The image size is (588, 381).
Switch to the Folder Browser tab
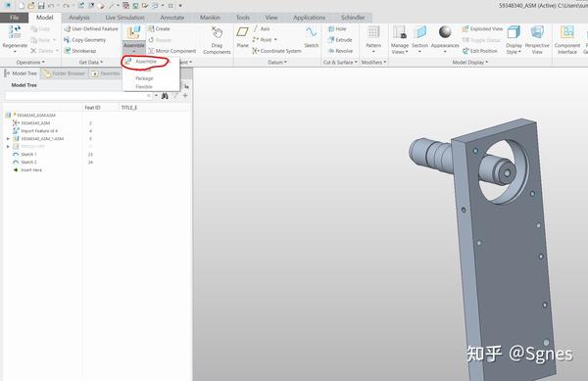point(64,73)
